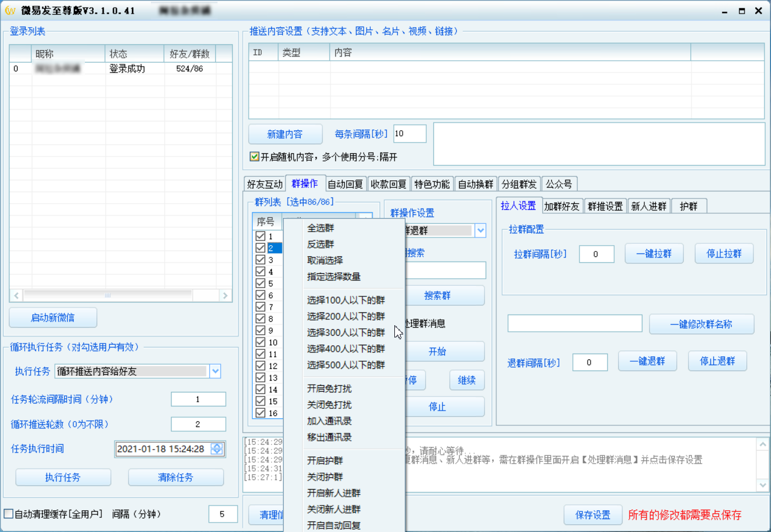Viewport: 771px width, 532px height.
Task: Uncheck group row 5 checkbox
Action: coord(261,283)
